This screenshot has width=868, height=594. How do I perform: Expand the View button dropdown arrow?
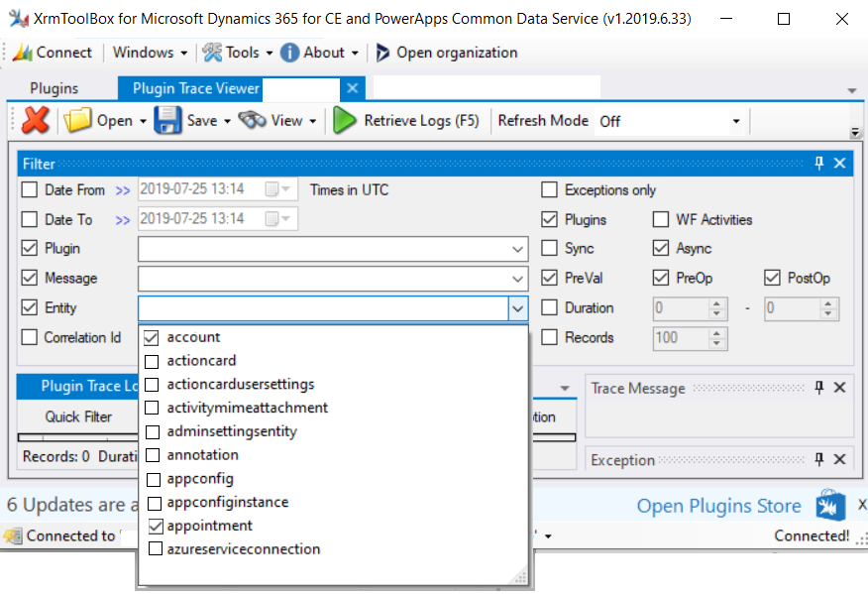[313, 121]
